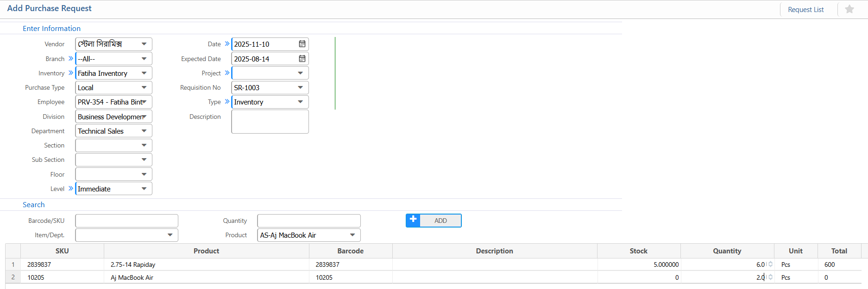Image resolution: width=868 pixels, height=289 pixels.
Task: Click the Barcode column header
Action: pyautogui.click(x=351, y=251)
